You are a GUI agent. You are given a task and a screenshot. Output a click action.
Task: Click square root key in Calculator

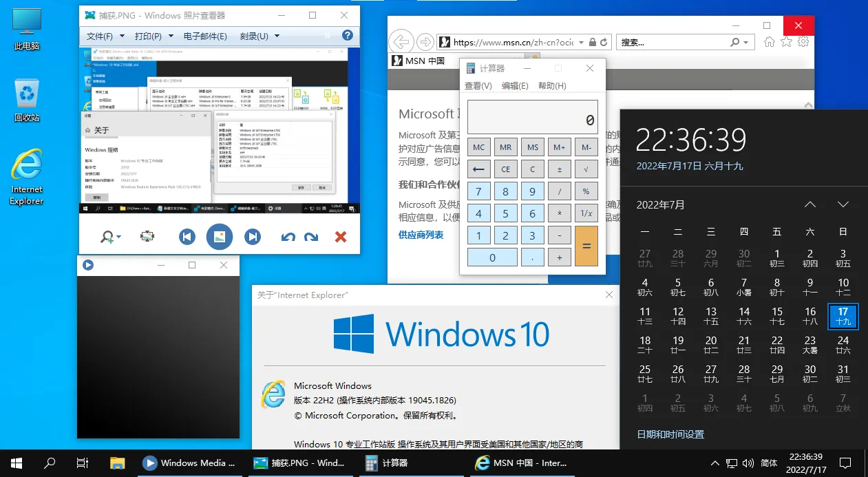pyautogui.click(x=586, y=169)
